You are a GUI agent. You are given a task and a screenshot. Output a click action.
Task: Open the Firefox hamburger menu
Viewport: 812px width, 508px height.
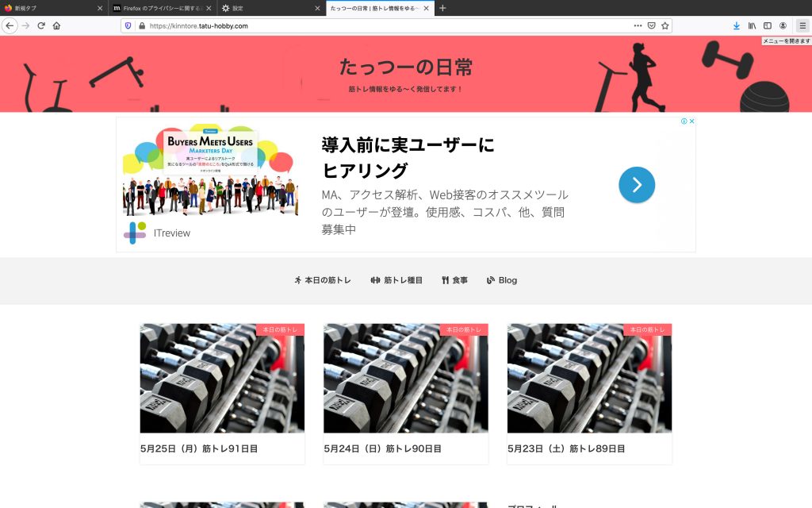(x=802, y=25)
